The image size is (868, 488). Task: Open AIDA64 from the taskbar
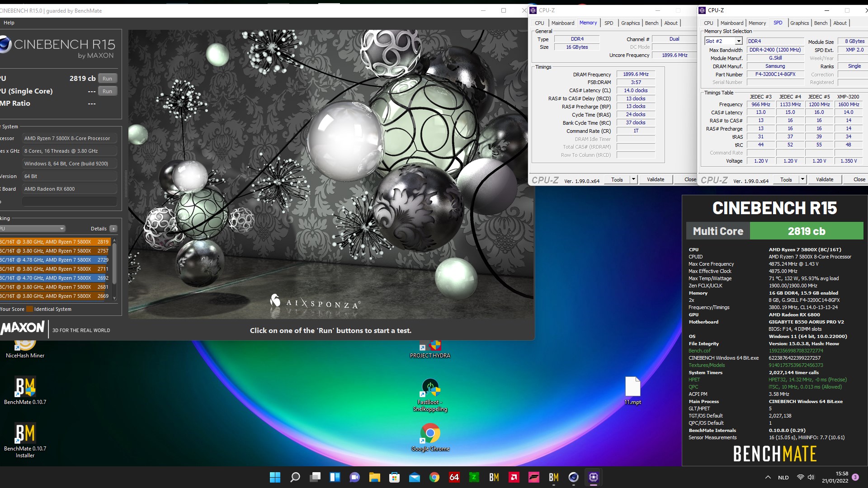point(454,477)
